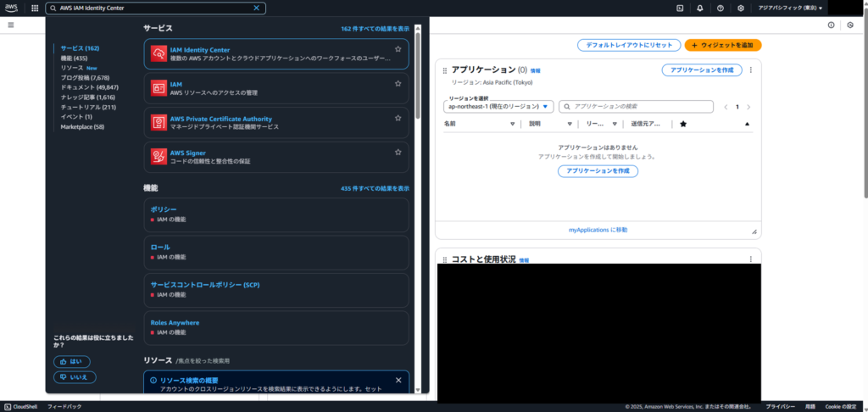Viewport: 868px width, 412px height.
Task: Show all 162 service results link
Action: (376, 28)
